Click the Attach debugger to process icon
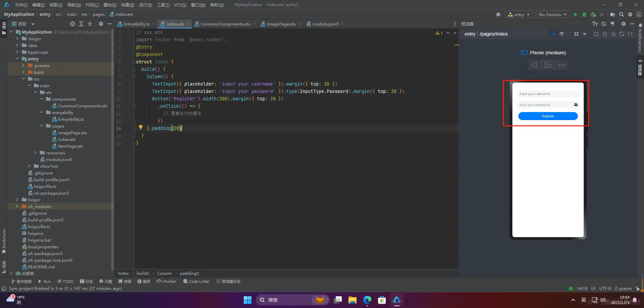 [593, 14]
